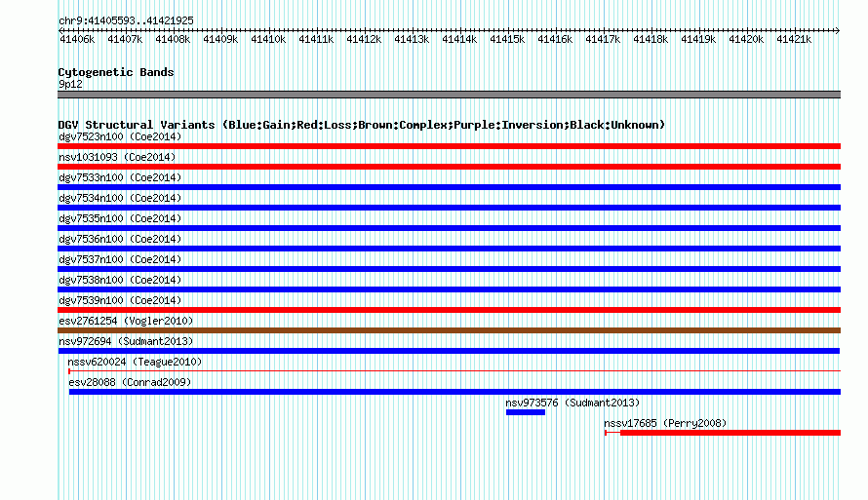Image resolution: width=868 pixels, height=500 pixels.
Task: Click the esv28088 (Conrad2009) label
Action: [x=130, y=382]
